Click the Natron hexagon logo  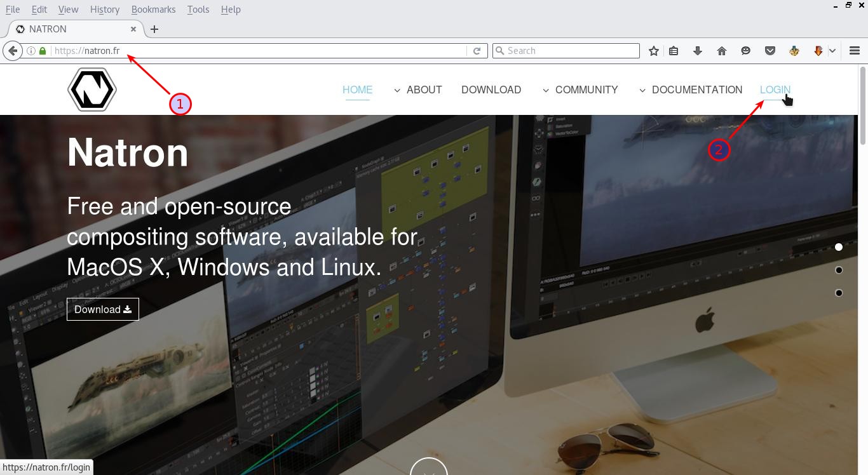[x=92, y=89]
